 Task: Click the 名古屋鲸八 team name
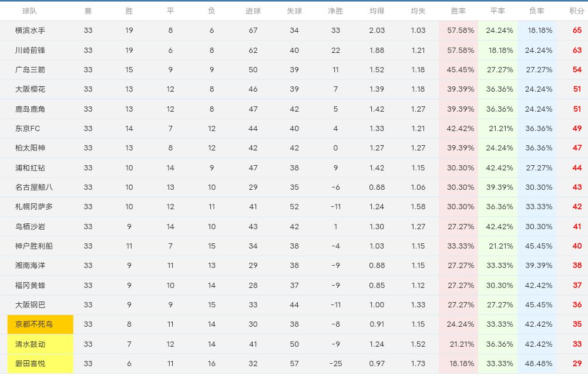(x=34, y=187)
